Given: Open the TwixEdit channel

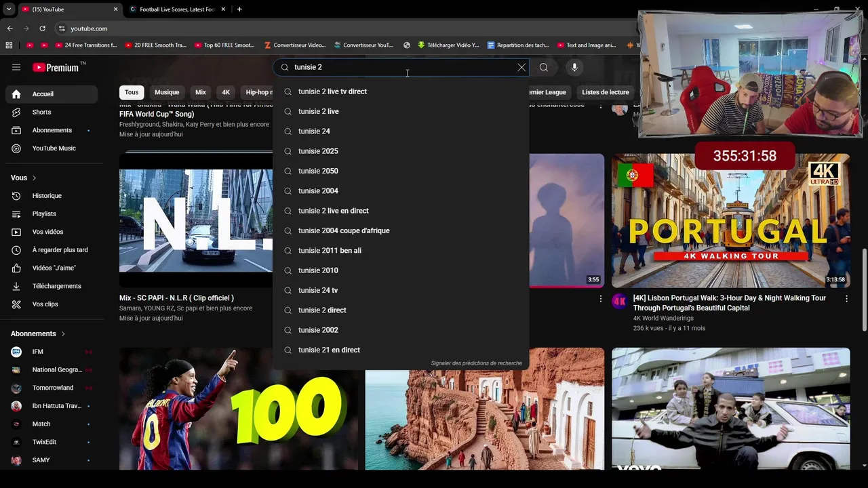Looking at the screenshot, I should coord(52,442).
